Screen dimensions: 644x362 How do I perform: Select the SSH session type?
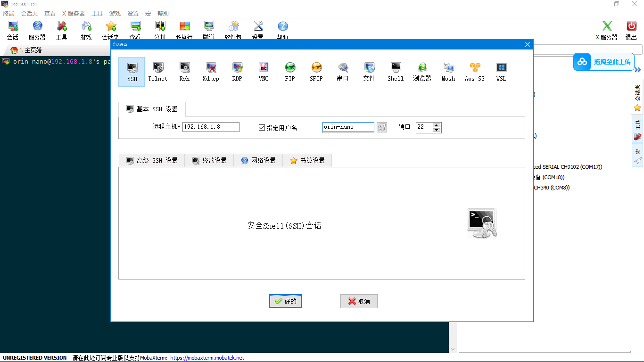(x=132, y=72)
